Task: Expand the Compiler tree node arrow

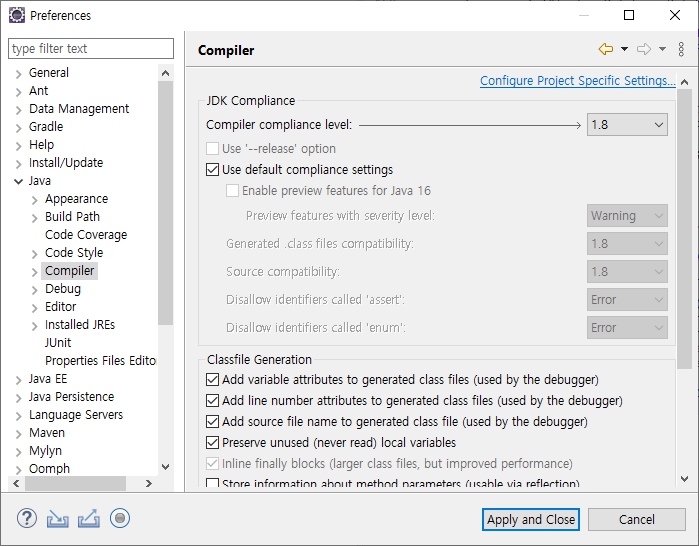Action: (x=35, y=271)
